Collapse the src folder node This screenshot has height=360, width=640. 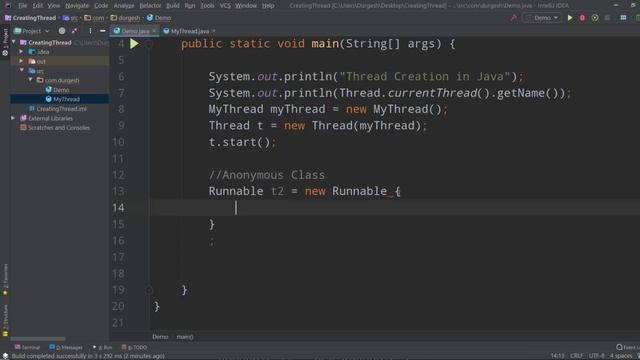[21, 71]
